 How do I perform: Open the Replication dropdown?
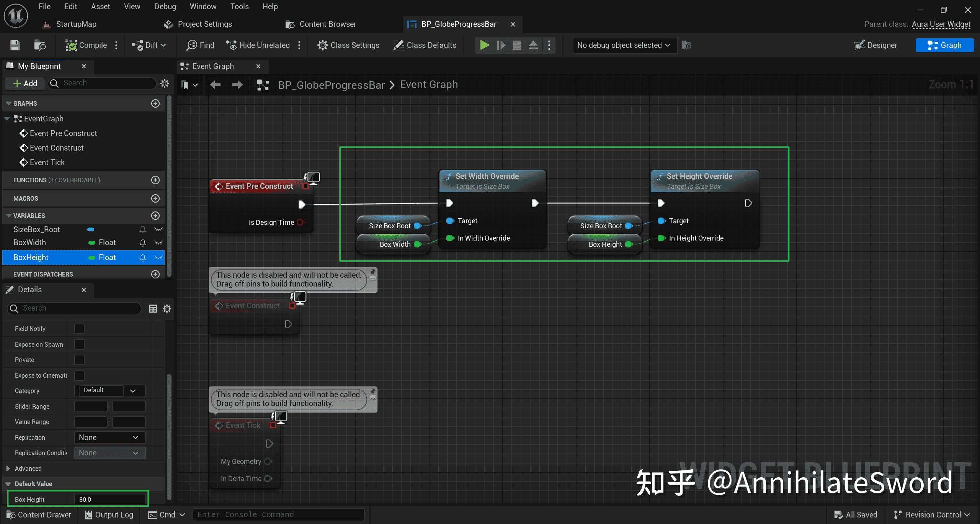coord(109,437)
